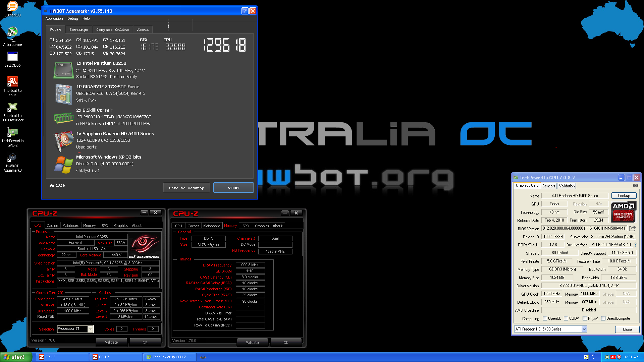644x362 pixels.
Task: Expand the graphics card selection dropdown in GPU-Z
Action: (584, 329)
